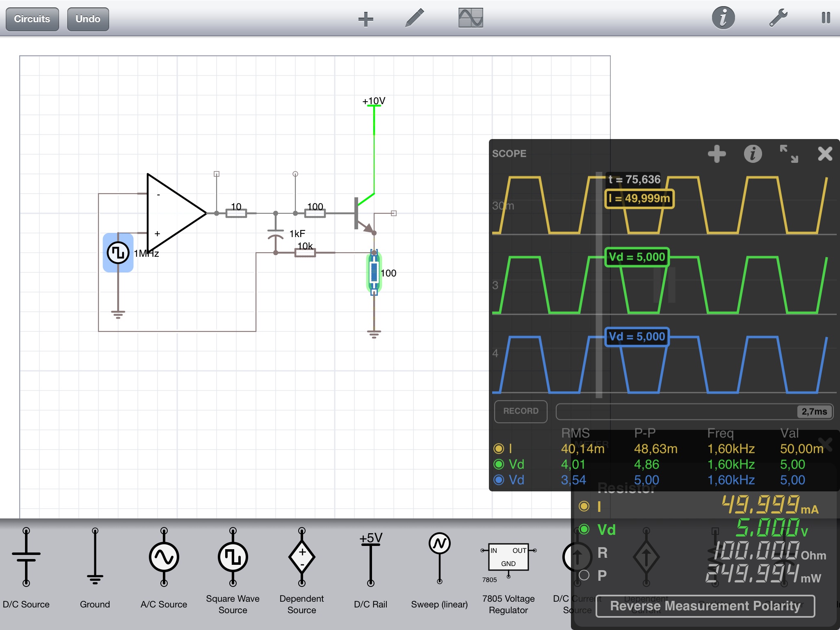Tap the t = 75,636 time label
Image resolution: width=840 pixels, height=630 pixels.
634,180
